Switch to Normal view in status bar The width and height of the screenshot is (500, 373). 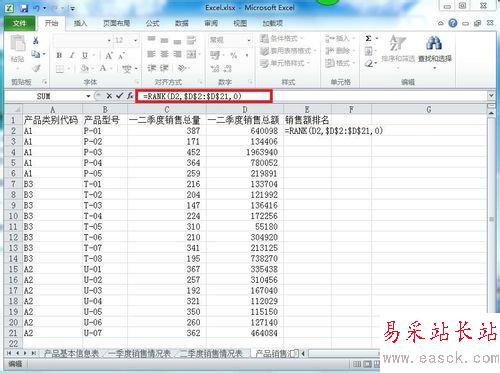[357, 364]
